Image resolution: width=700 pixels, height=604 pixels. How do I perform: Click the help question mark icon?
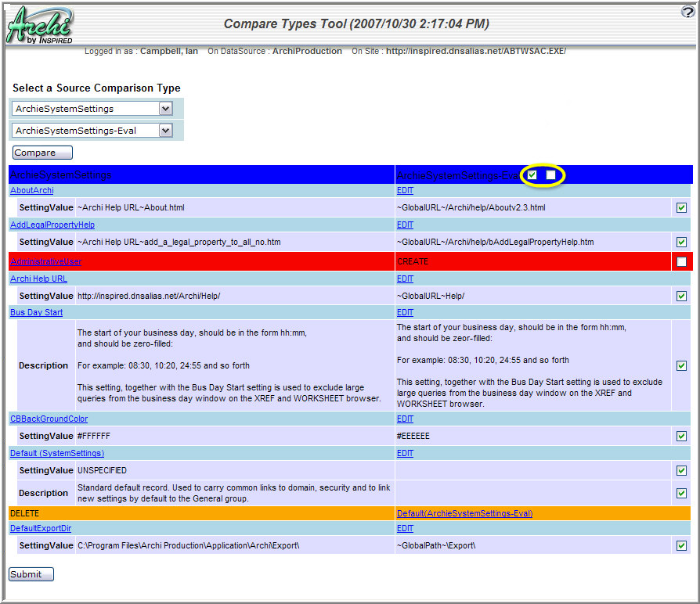(x=688, y=12)
